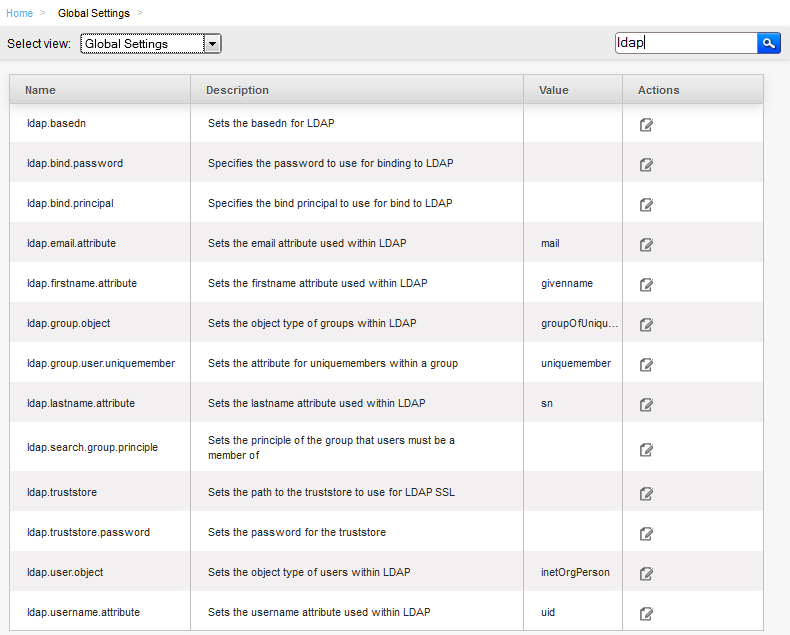
Task: Go to the Home breadcrumb link
Action: pyautogui.click(x=19, y=13)
